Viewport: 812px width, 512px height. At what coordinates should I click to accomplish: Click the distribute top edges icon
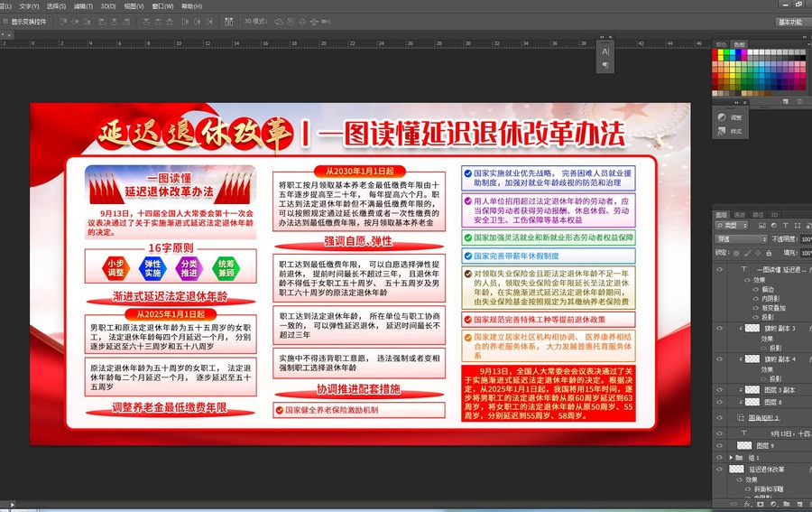point(145,22)
